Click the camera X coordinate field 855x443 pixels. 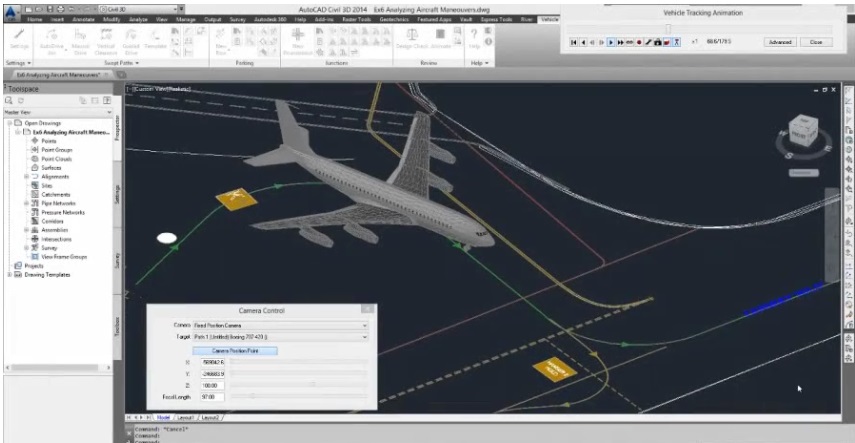point(213,362)
